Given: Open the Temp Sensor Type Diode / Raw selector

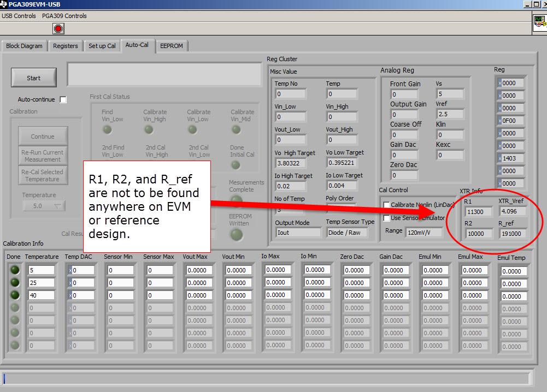Looking at the screenshot, I should click(x=347, y=233).
